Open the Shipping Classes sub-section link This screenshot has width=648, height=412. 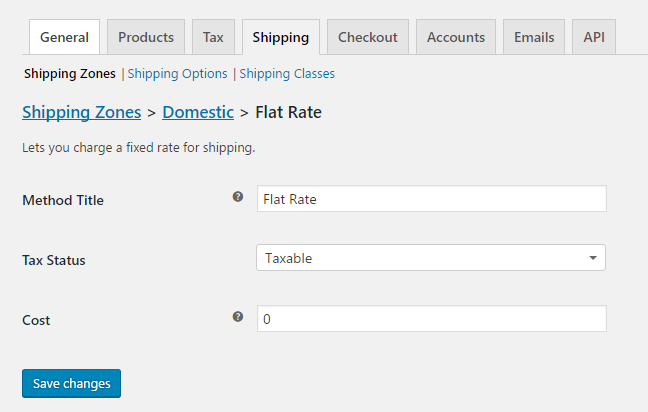click(x=287, y=74)
